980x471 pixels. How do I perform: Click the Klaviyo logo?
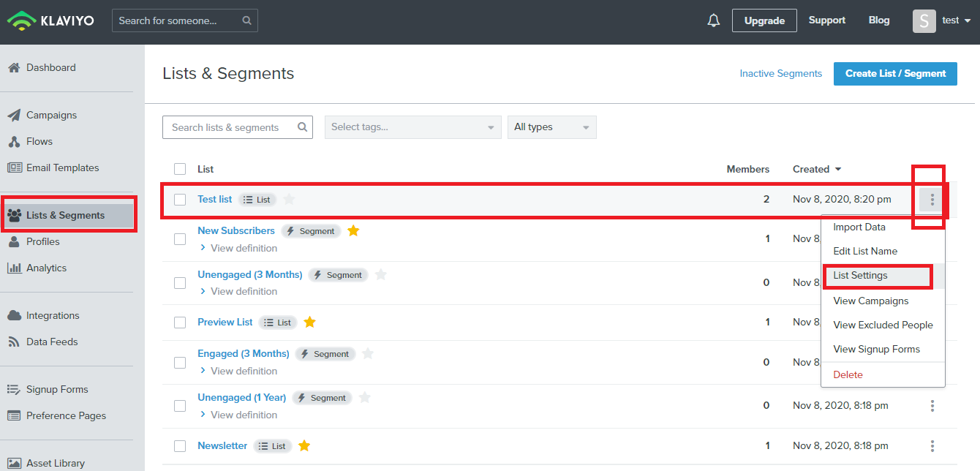50,20
